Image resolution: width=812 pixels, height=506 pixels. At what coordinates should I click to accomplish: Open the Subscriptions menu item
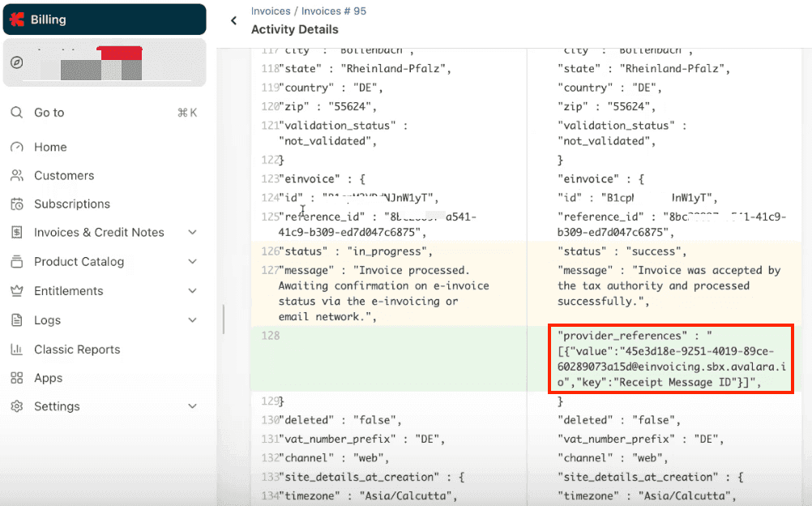[x=72, y=204]
